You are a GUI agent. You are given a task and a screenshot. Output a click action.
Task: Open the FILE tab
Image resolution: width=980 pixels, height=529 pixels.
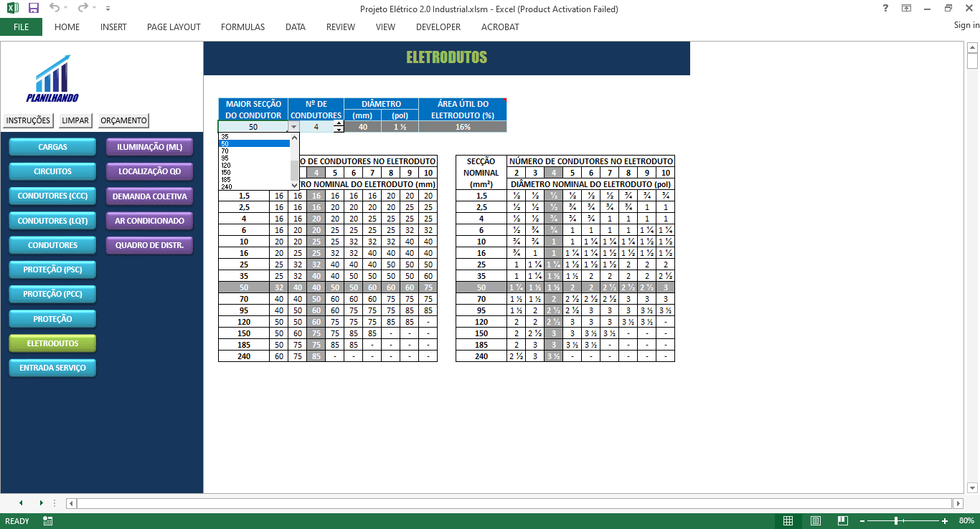[21, 27]
